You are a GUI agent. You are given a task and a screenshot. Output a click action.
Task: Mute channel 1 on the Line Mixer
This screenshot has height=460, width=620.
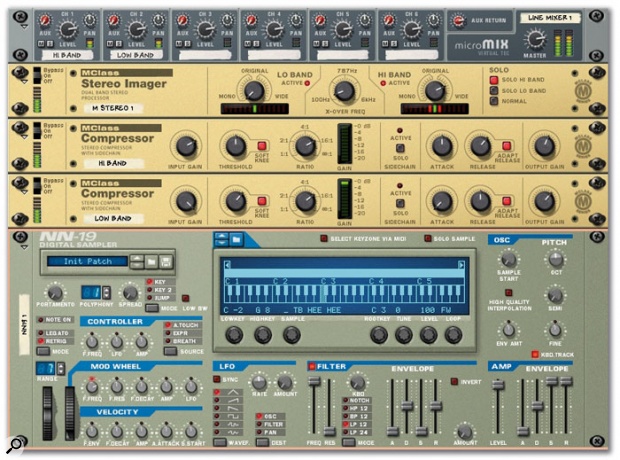41,44
